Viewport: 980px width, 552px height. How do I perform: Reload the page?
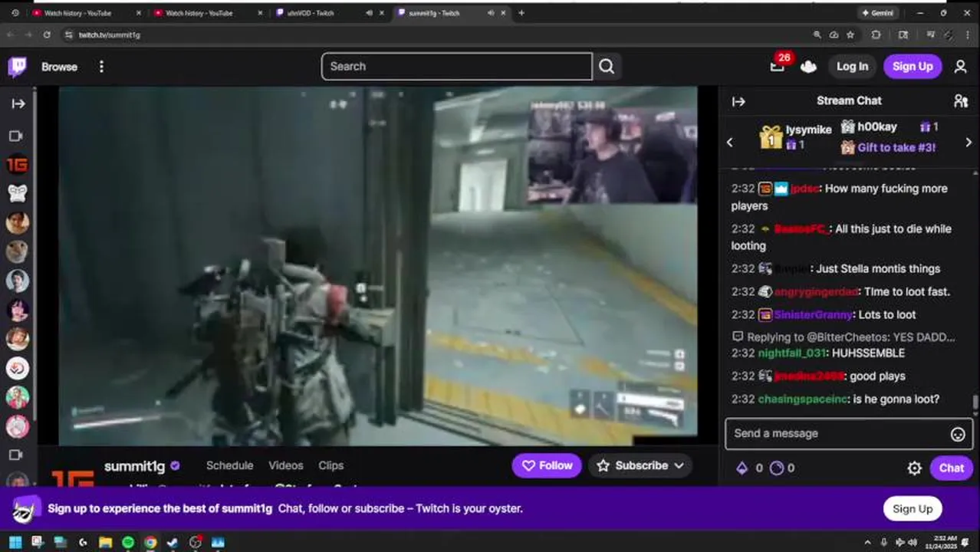(47, 35)
